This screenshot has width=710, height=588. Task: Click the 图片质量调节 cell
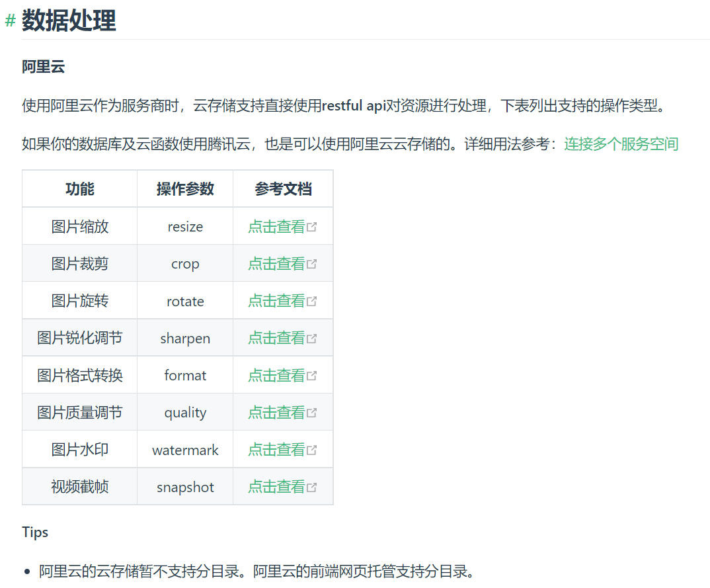point(80,413)
